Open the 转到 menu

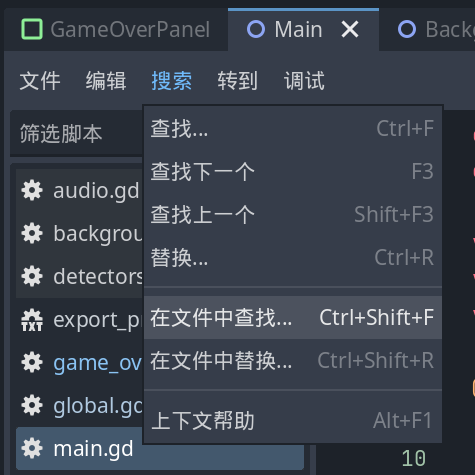pyautogui.click(x=238, y=81)
